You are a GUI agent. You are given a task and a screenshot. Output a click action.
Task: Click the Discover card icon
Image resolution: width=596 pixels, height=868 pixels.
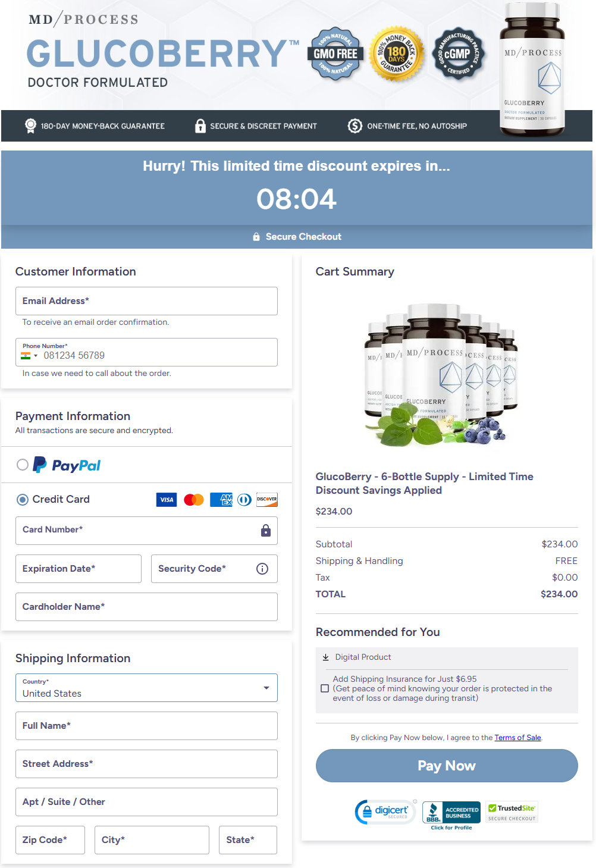[x=266, y=500]
